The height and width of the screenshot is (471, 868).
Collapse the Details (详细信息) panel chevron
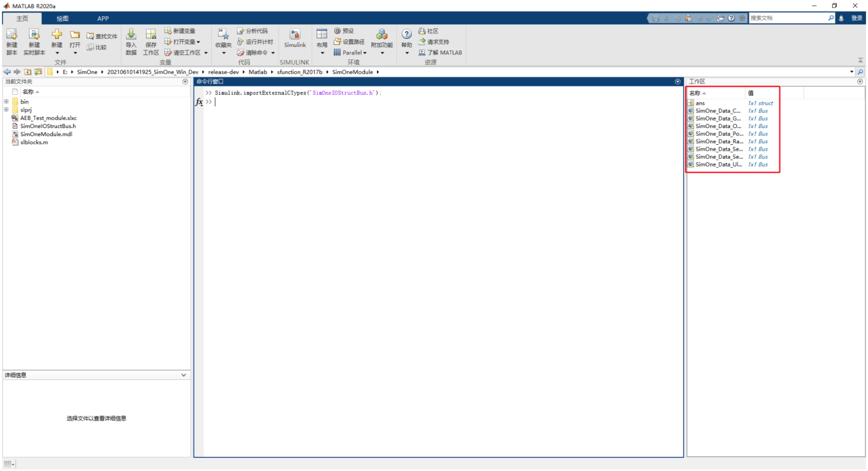[184, 375]
